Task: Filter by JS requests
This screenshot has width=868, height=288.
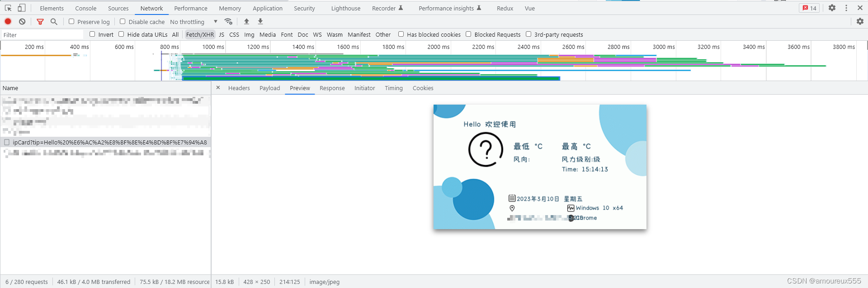Action: click(x=222, y=34)
